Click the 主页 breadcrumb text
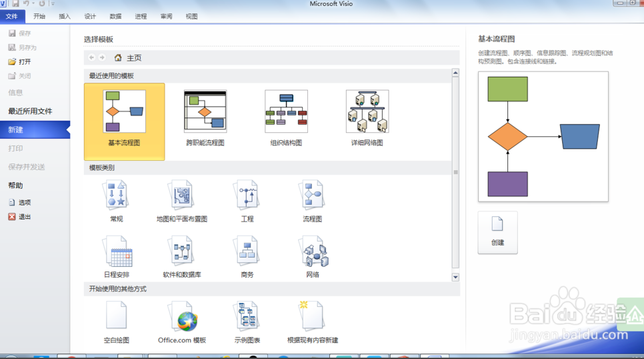 (134, 58)
